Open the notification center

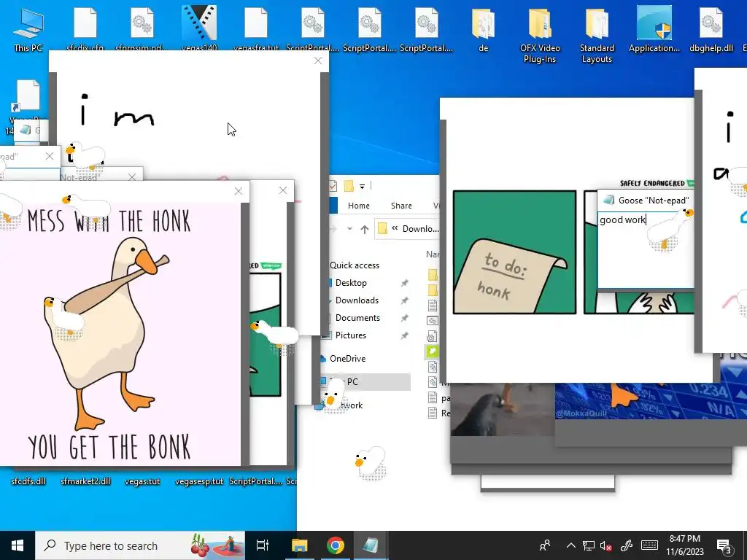point(724,545)
